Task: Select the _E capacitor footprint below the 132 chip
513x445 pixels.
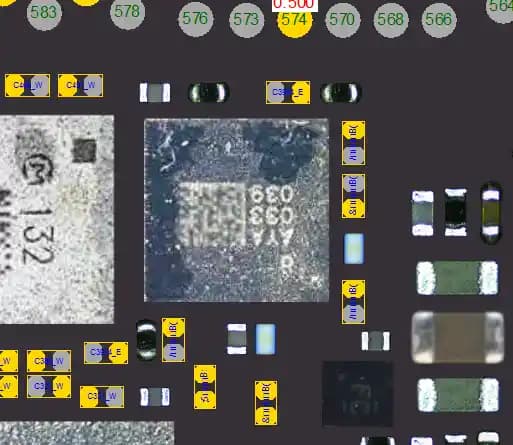Action: click(x=106, y=353)
